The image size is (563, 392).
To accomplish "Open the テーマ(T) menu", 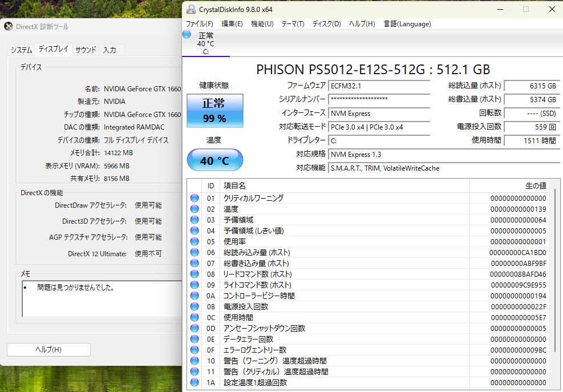I will 293,24.
